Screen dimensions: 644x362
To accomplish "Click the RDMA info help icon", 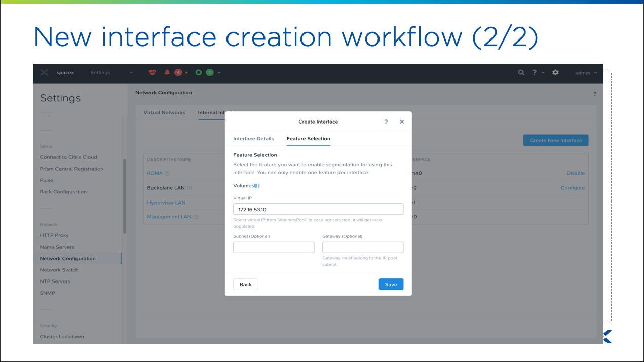I will point(167,174).
